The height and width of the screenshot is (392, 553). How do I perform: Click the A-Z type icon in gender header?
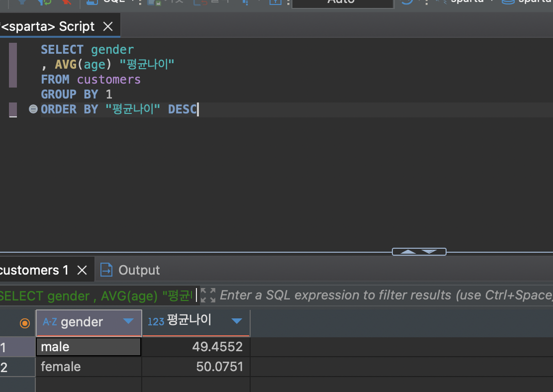pyautogui.click(x=50, y=322)
